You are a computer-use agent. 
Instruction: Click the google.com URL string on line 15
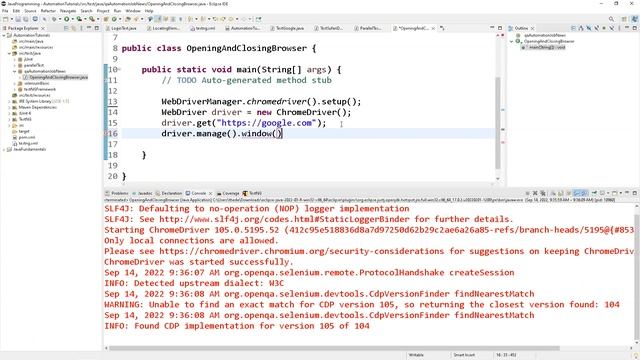pyautogui.click(x=266, y=123)
